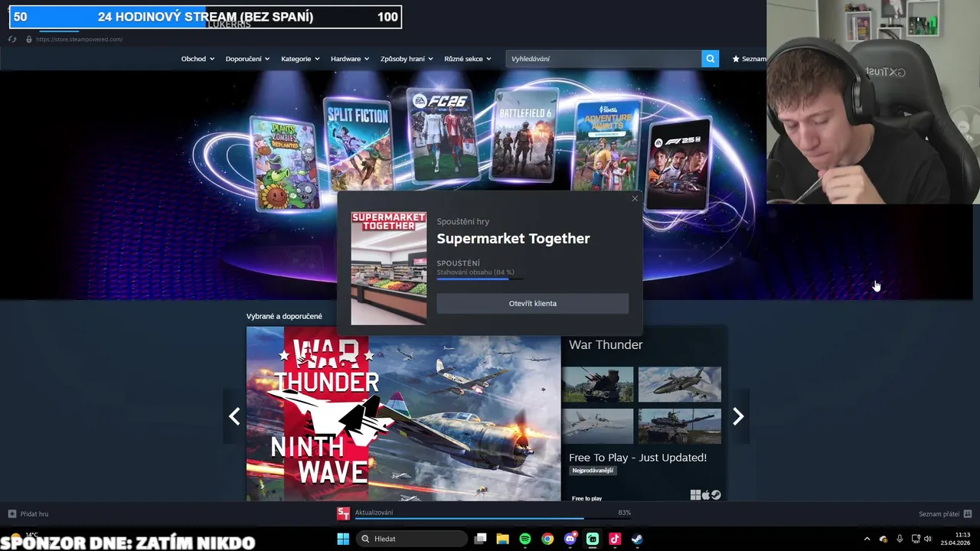Select the Plants vs Zombies Replanted card
Image resolution: width=980 pixels, height=551 pixels.
(x=285, y=165)
